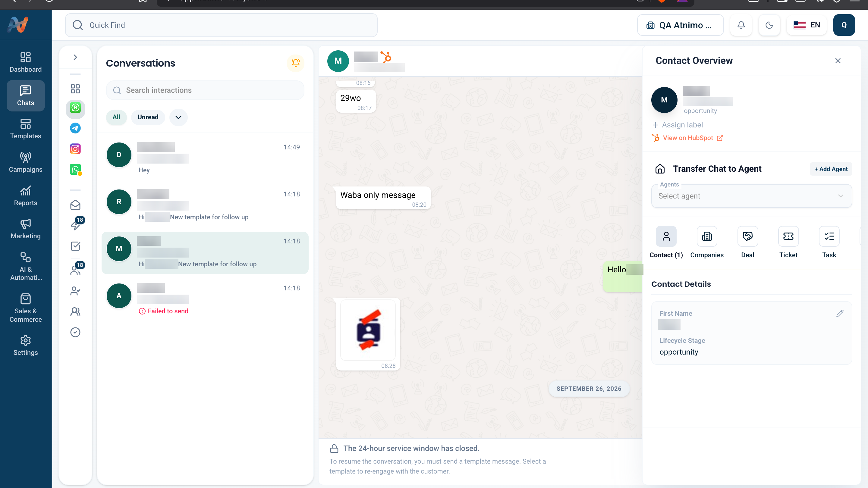Click the + Add Agent button

(x=831, y=169)
